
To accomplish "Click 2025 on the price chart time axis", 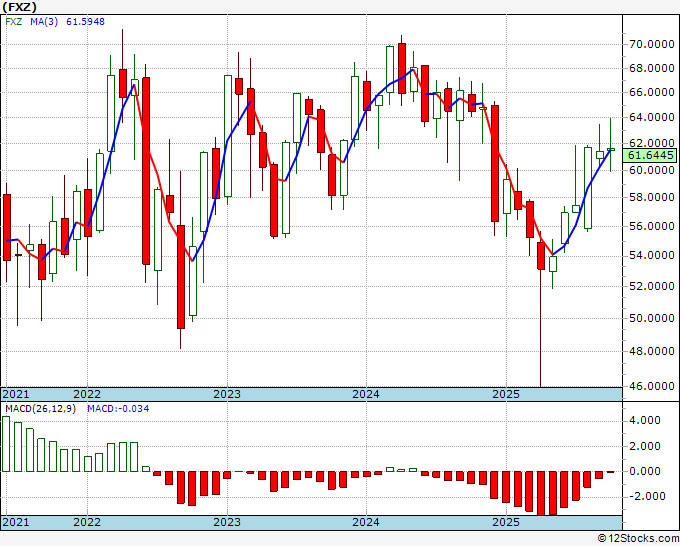I will click(506, 394).
